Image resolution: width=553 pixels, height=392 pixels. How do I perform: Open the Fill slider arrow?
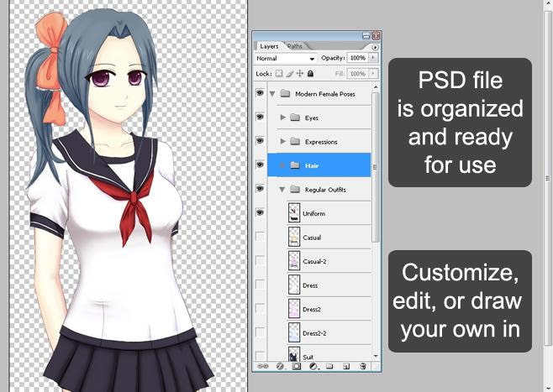[373, 74]
